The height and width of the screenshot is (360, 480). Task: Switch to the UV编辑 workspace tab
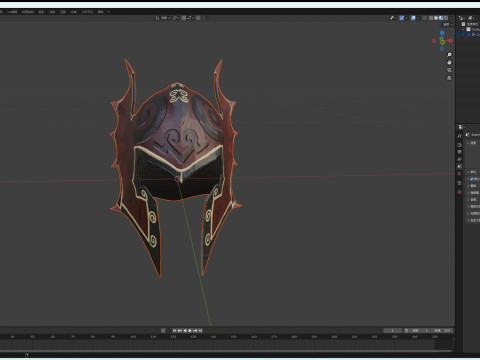coord(12,12)
